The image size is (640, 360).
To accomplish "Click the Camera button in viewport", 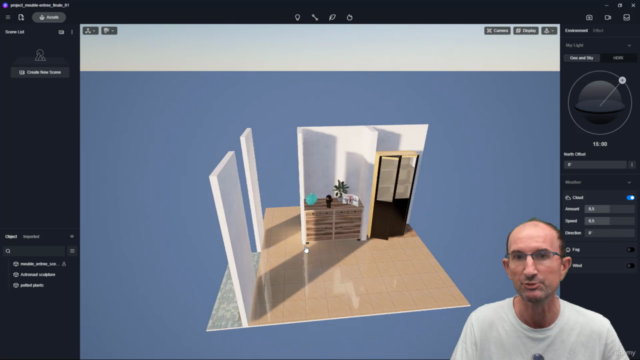I will [497, 31].
